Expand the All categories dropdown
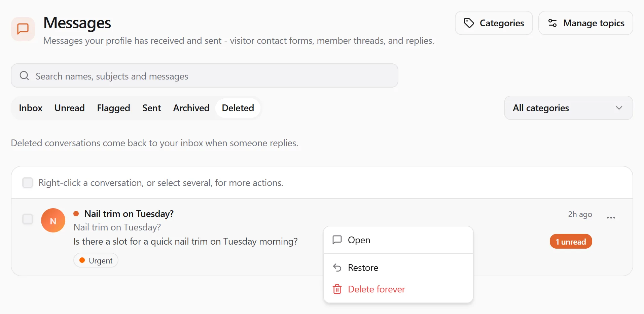 568,108
